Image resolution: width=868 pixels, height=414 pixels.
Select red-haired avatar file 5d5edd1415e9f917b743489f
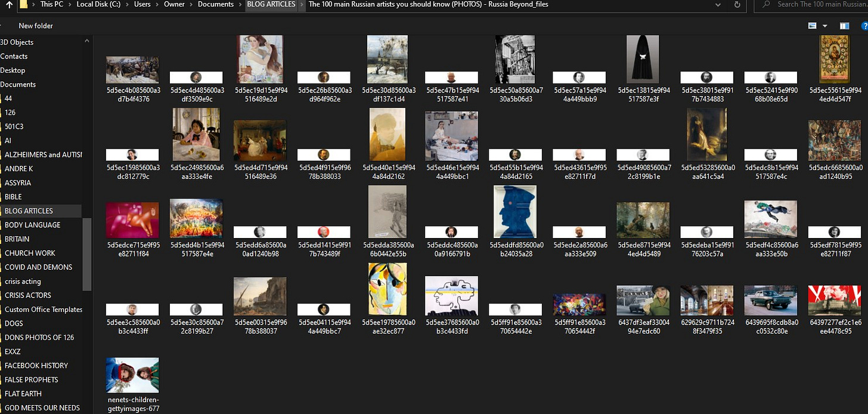click(x=324, y=232)
